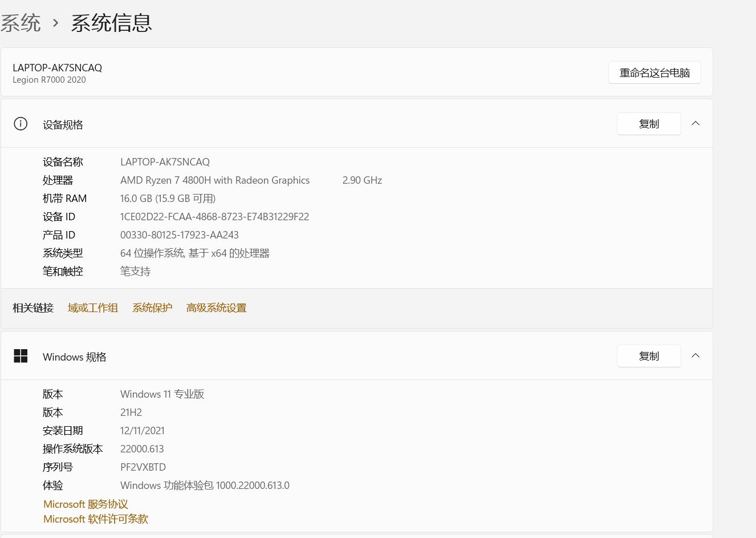756x538 pixels.
Task: Select the product ID 00330-80125-17923-AA243
Action: tap(180, 235)
